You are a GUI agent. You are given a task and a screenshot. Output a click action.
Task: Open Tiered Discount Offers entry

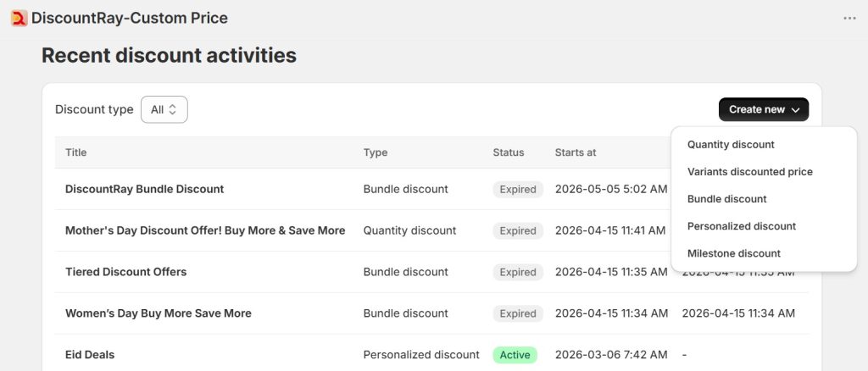[x=125, y=272]
